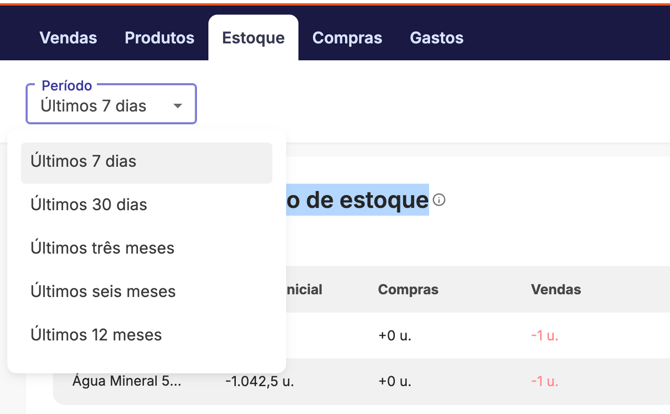Click the -1.042,5 u. stock cell
Image resolution: width=670 pixels, height=414 pixels.
259,381
